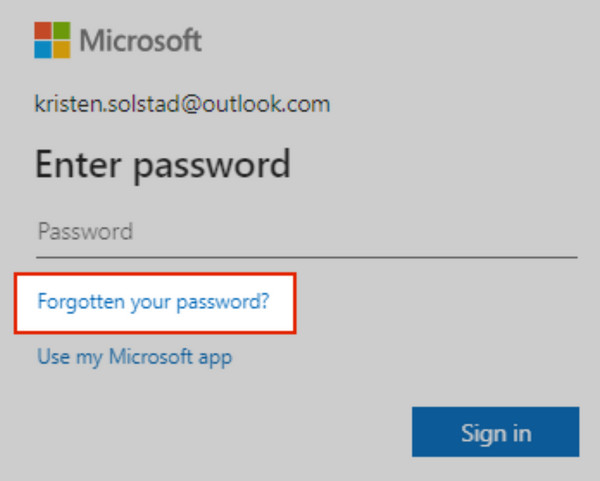Click the Password placeholder text

tap(85, 232)
